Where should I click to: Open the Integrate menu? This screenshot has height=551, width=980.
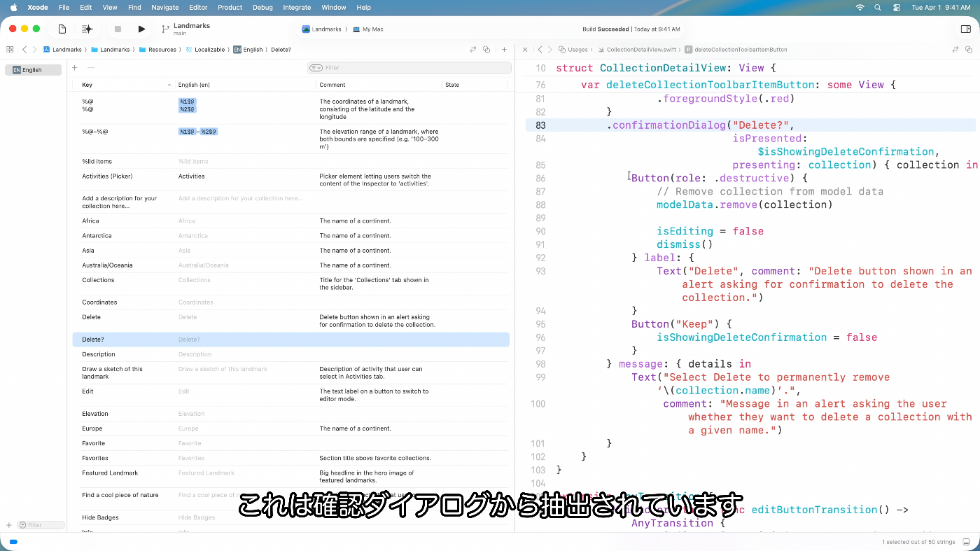[297, 7]
